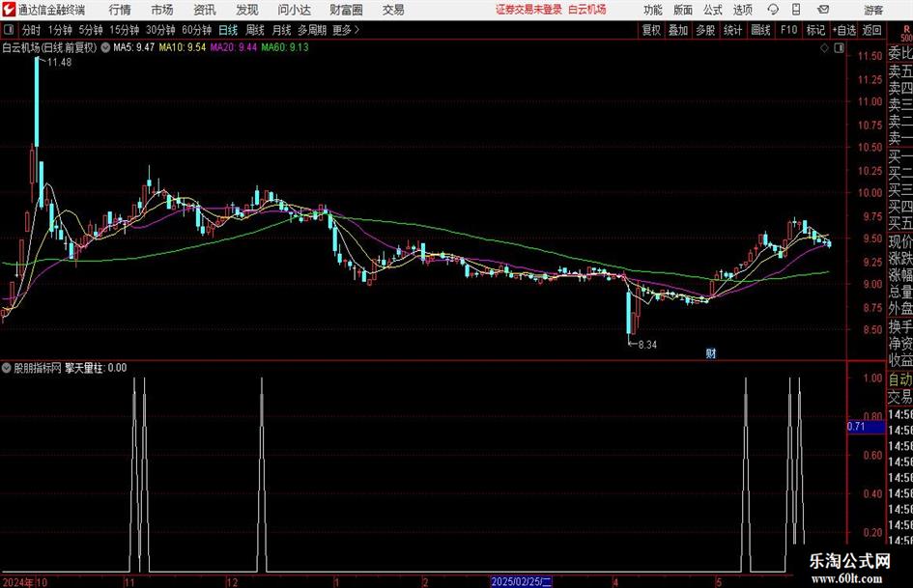Click the 叠加 overlay button

[678, 30]
